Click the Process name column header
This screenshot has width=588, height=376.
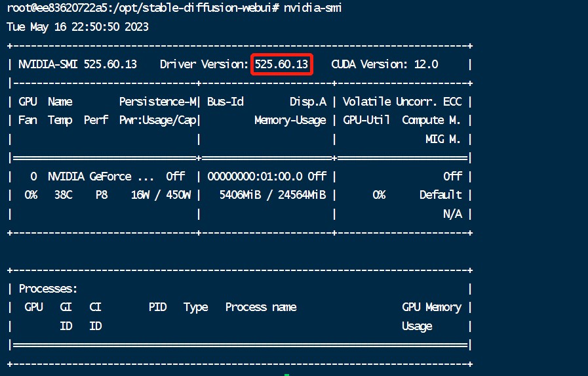click(261, 307)
